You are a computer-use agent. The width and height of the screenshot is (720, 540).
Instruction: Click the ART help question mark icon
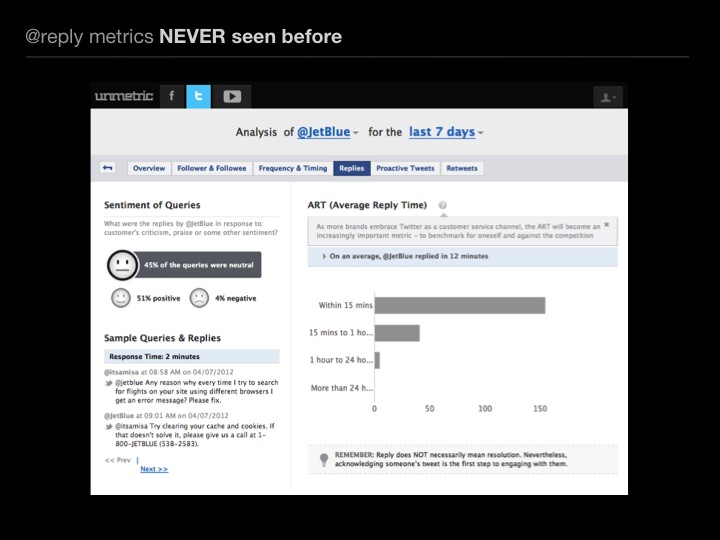pos(443,205)
